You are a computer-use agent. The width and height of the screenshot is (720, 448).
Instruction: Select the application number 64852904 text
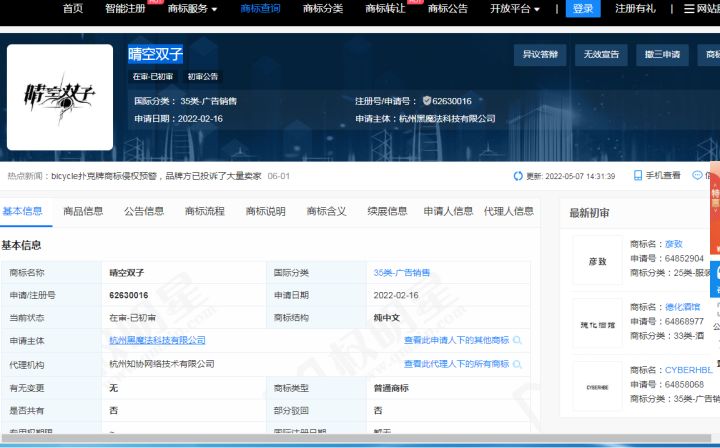point(684,258)
